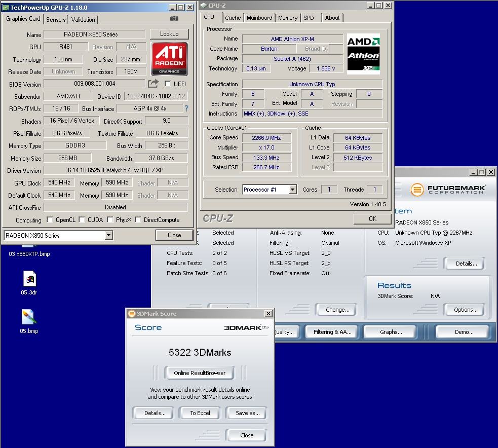The width and height of the screenshot is (498, 448).
Task: Click the 5322 3DMarks score text
Action: pos(200,352)
